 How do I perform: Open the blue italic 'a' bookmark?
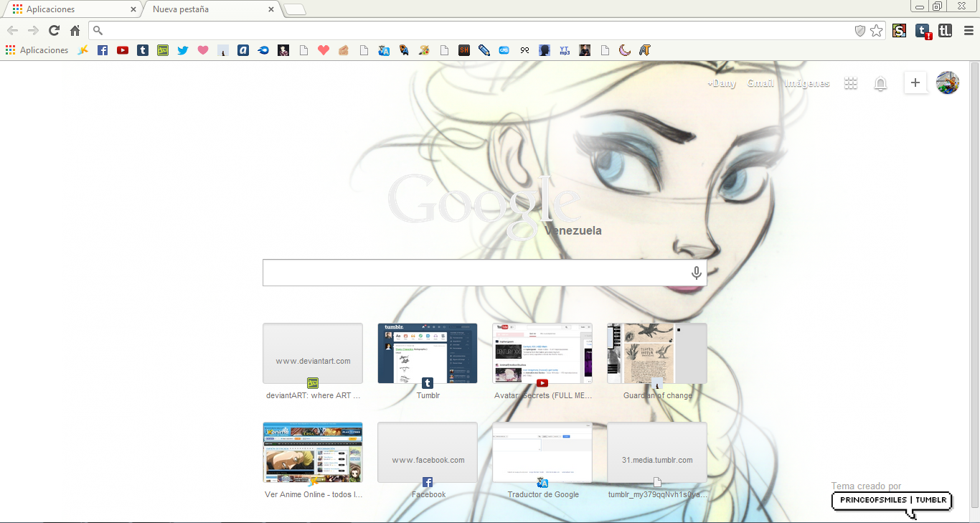(243, 50)
